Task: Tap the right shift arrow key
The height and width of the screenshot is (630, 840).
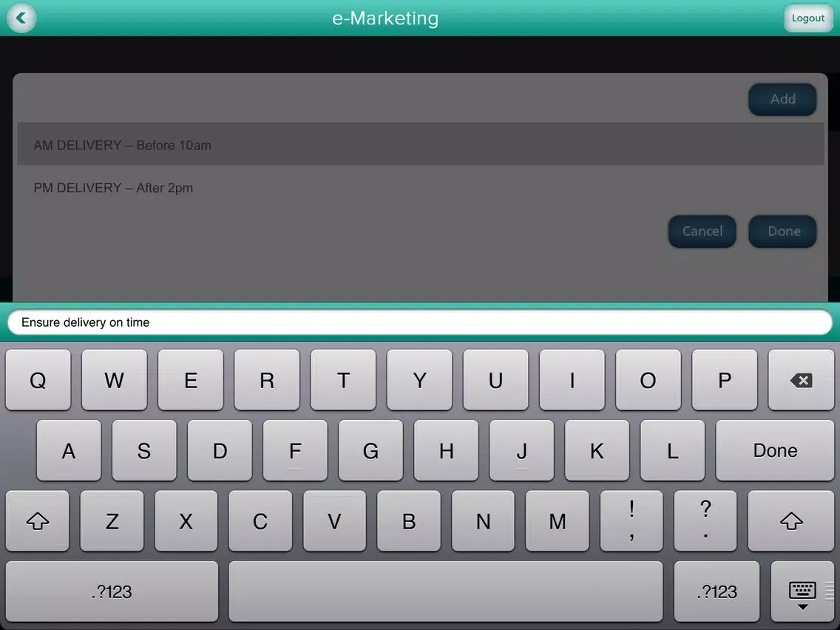Action: click(x=791, y=521)
